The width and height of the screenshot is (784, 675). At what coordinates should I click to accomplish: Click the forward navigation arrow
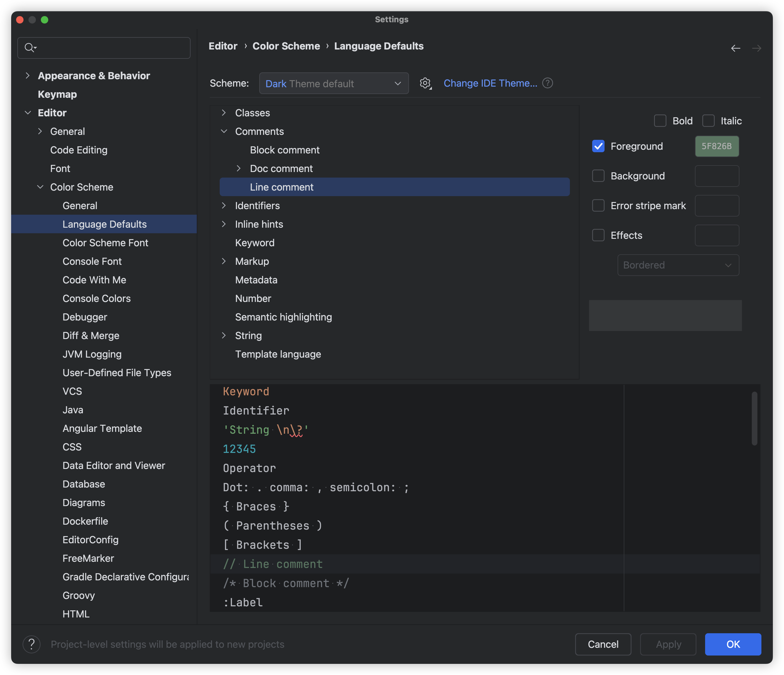(x=756, y=48)
